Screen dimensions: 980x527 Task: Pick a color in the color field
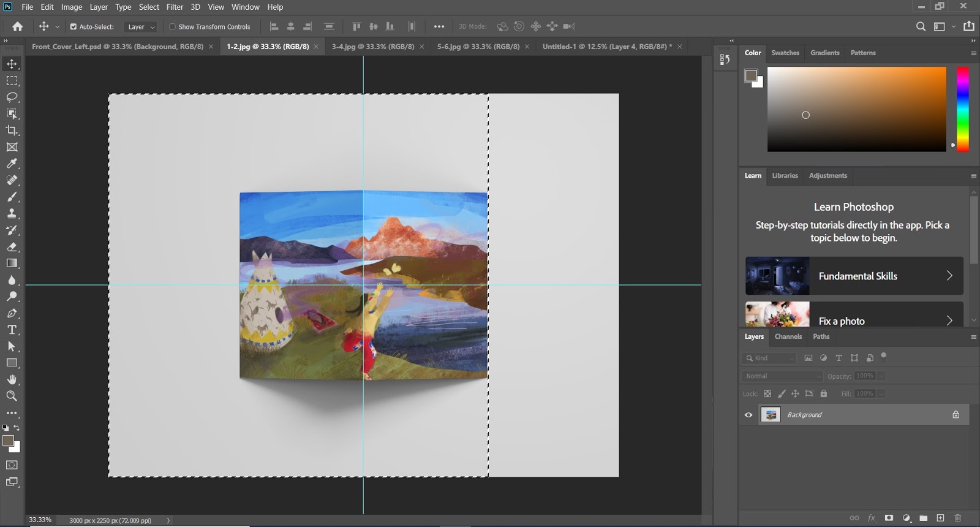click(x=856, y=109)
